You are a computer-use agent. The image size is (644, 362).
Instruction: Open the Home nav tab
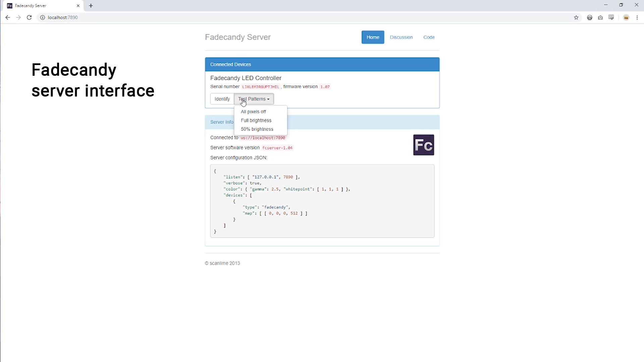pos(373,37)
